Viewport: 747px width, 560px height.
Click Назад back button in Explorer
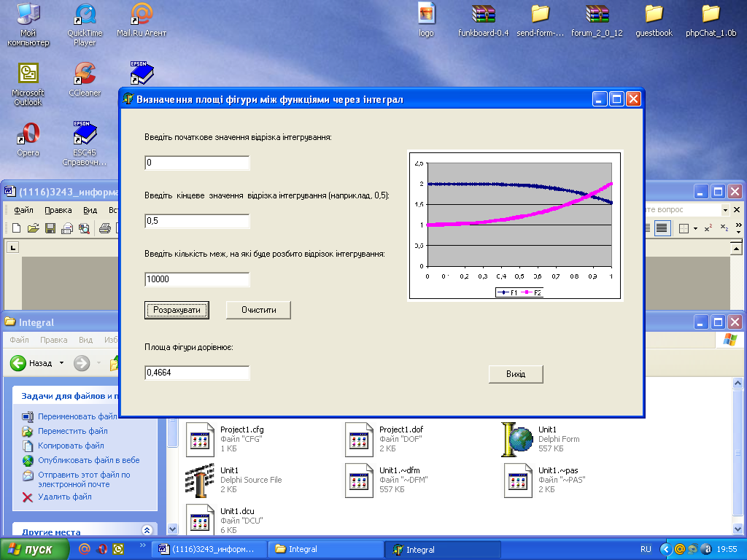32,363
